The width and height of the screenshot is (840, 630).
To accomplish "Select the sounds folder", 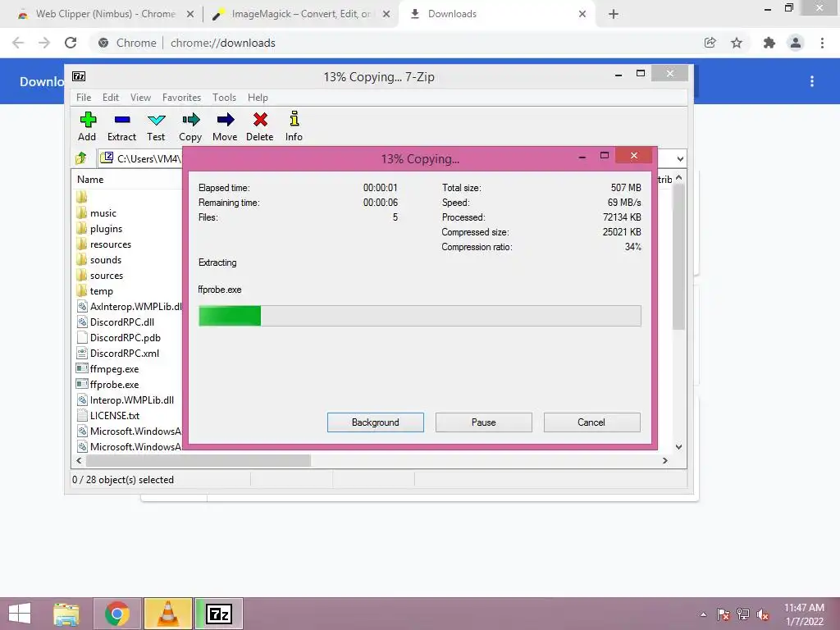I will [x=106, y=260].
